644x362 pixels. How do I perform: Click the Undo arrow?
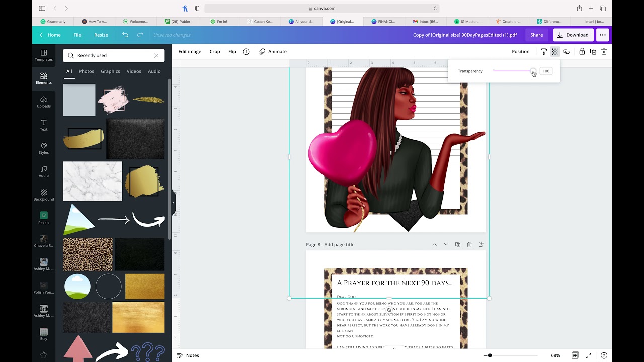125,35
